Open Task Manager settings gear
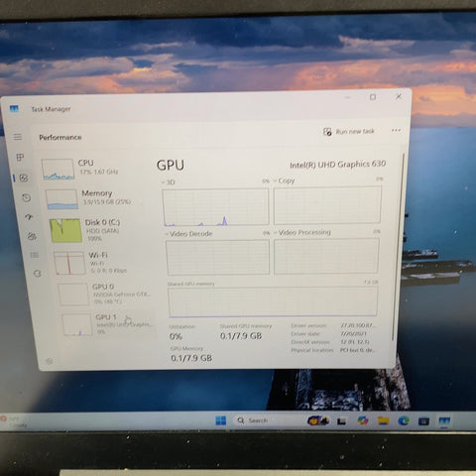Screen dimensions: 476x476 pos(50,361)
